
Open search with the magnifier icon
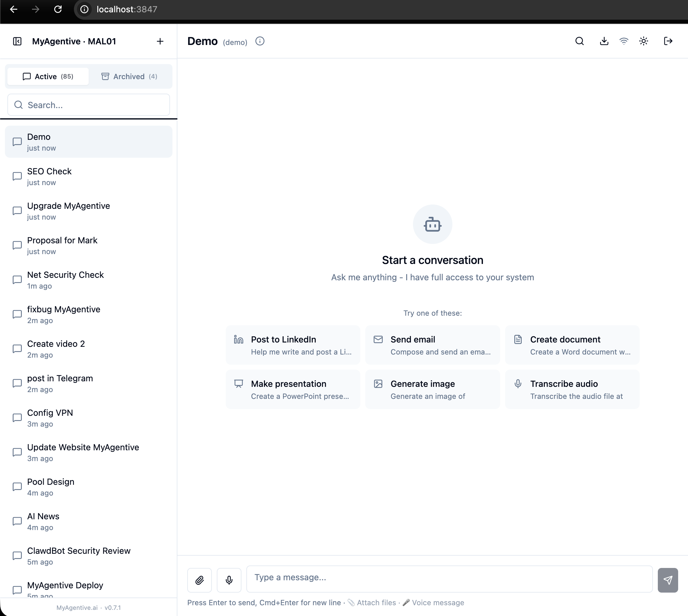(579, 41)
